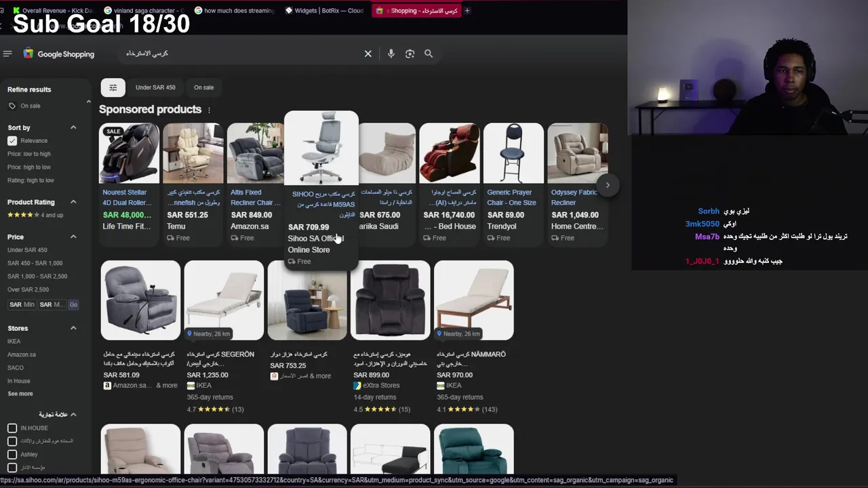Image resolution: width=868 pixels, height=488 pixels.
Task: Open the SIHOO M59AS ergonomic chair image
Action: 321,148
